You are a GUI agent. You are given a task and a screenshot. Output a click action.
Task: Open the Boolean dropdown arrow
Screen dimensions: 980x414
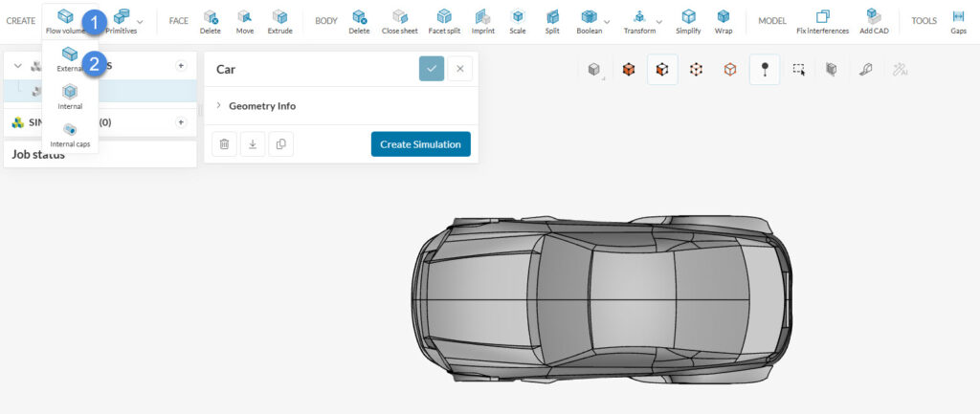(607, 21)
